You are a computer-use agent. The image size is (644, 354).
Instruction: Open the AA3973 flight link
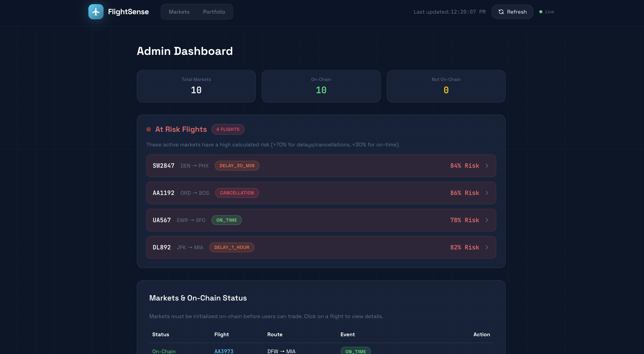tap(224, 351)
